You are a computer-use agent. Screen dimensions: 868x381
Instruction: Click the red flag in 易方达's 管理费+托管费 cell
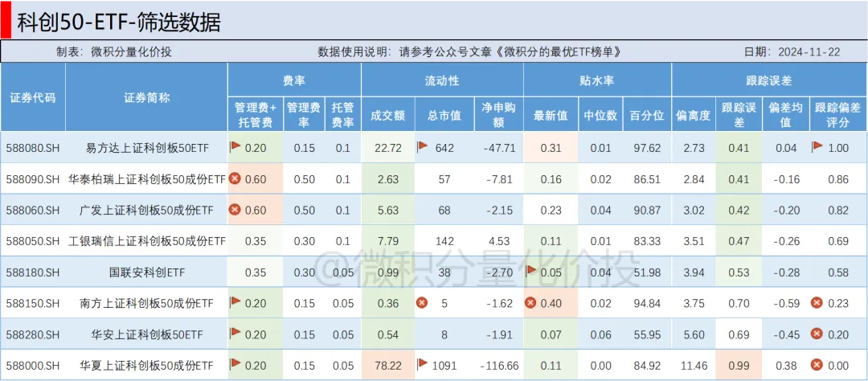(235, 147)
